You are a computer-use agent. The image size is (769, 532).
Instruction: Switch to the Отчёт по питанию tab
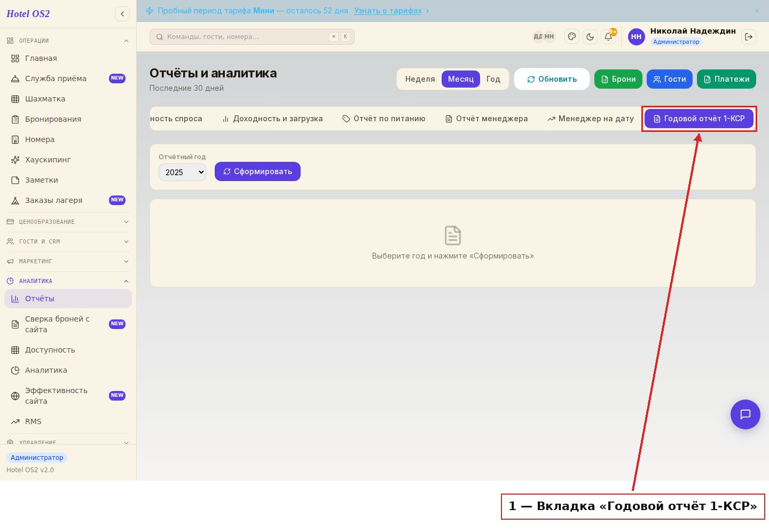[x=384, y=119]
